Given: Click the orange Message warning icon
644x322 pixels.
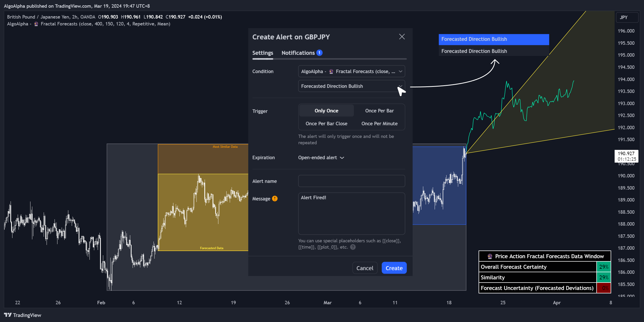Looking at the screenshot, I should pos(275,199).
